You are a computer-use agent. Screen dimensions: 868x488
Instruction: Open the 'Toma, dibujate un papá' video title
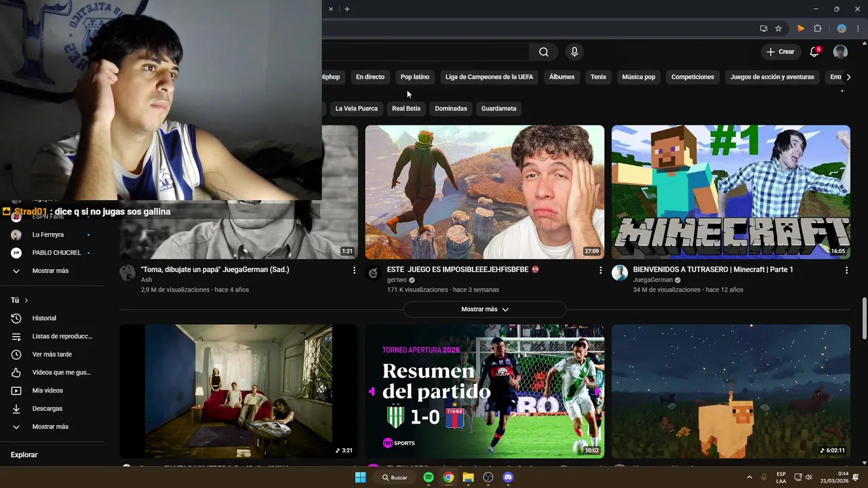215,270
